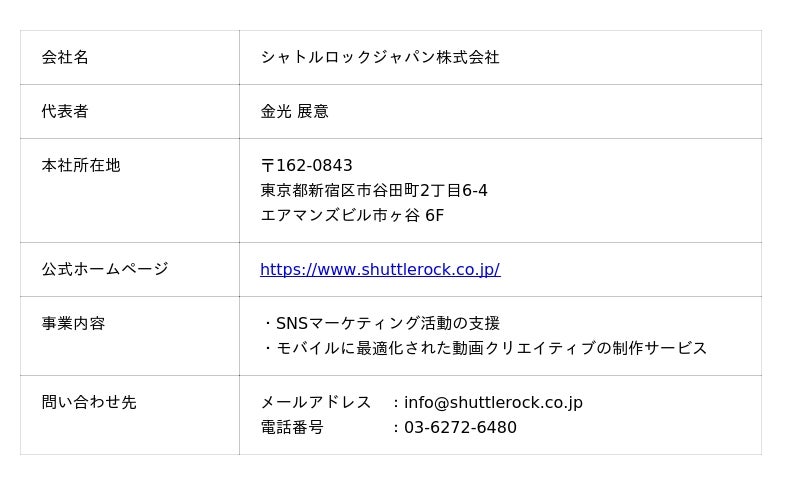Select the company name シャトルロックジャパン株式会社
800x485 pixels.
380,57
